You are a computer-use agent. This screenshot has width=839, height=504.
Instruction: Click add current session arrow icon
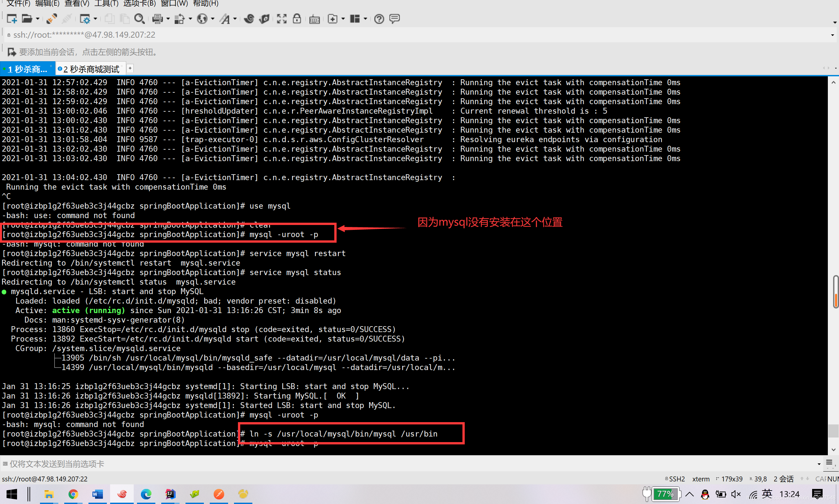point(11,52)
